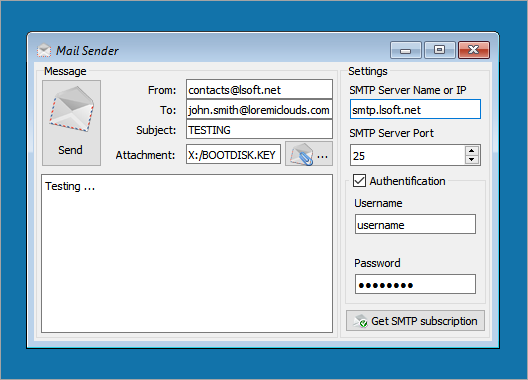Screen dimensions: 528x380
Task: Edit the Attachment path field
Action: pyautogui.click(x=233, y=154)
